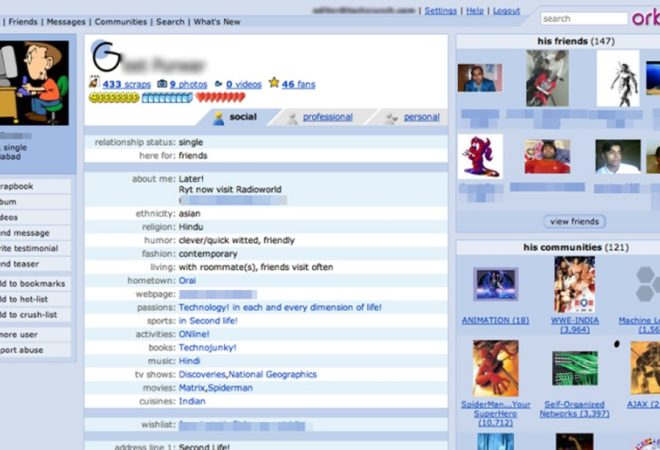Screen dimensions: 660x450
Task: Switch to the professional profile tab
Action: [327, 117]
